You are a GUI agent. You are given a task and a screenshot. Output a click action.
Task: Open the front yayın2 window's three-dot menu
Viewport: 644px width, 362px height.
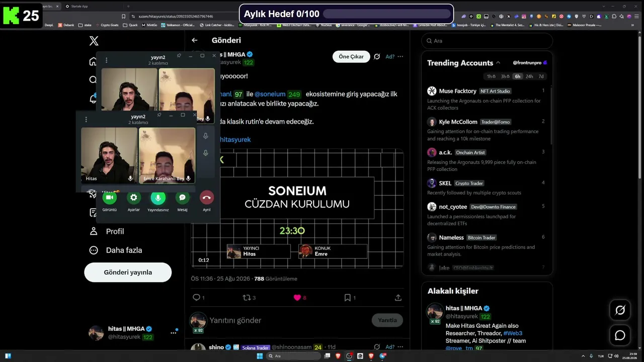pyautogui.click(x=86, y=120)
